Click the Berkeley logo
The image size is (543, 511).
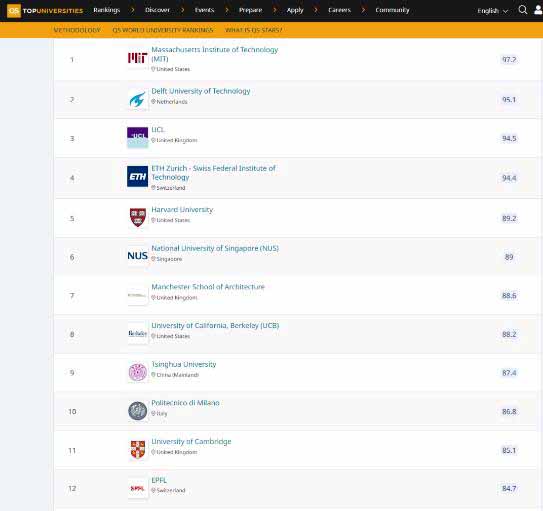pos(137,333)
